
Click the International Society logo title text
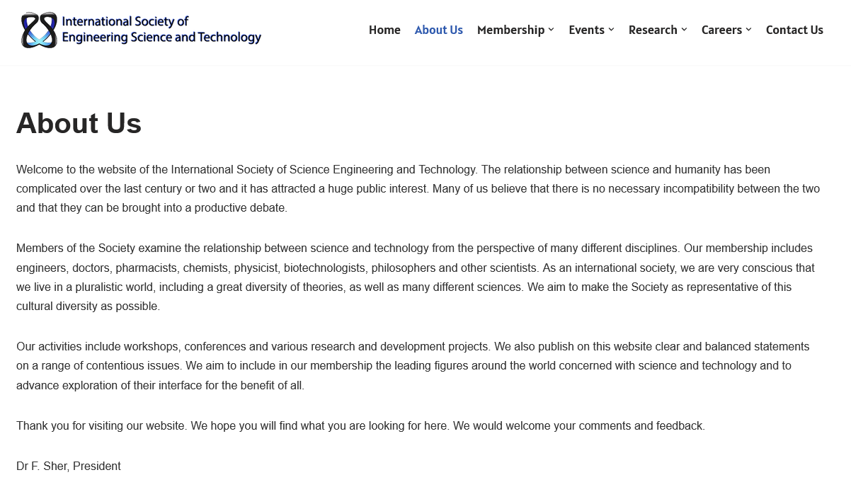pyautogui.click(x=161, y=30)
